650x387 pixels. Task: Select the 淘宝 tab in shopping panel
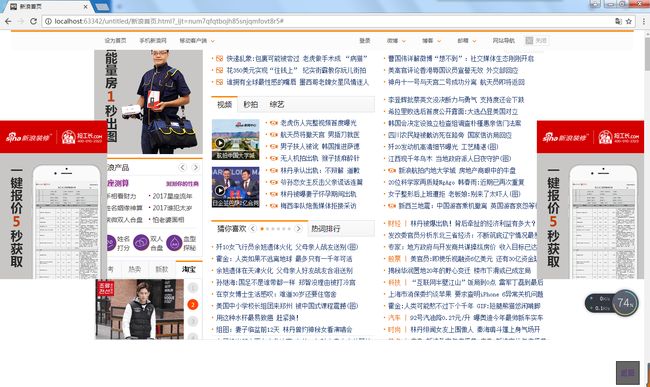pyautogui.click(x=189, y=269)
